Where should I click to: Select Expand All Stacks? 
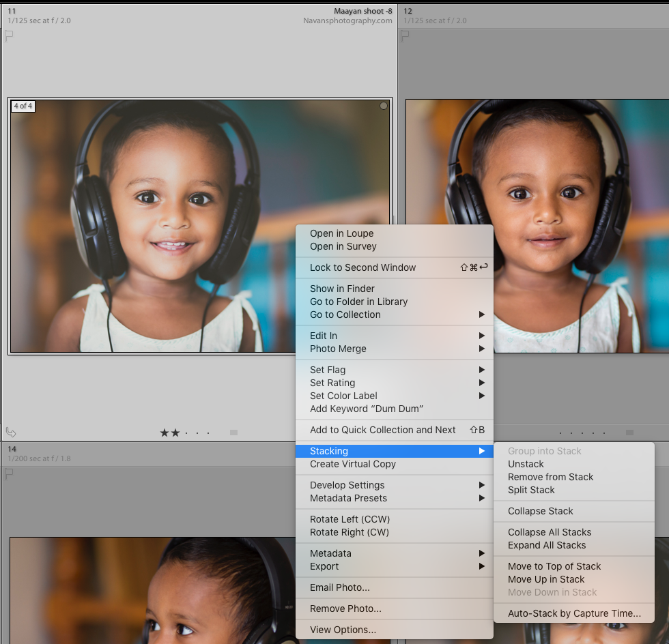[574, 545]
